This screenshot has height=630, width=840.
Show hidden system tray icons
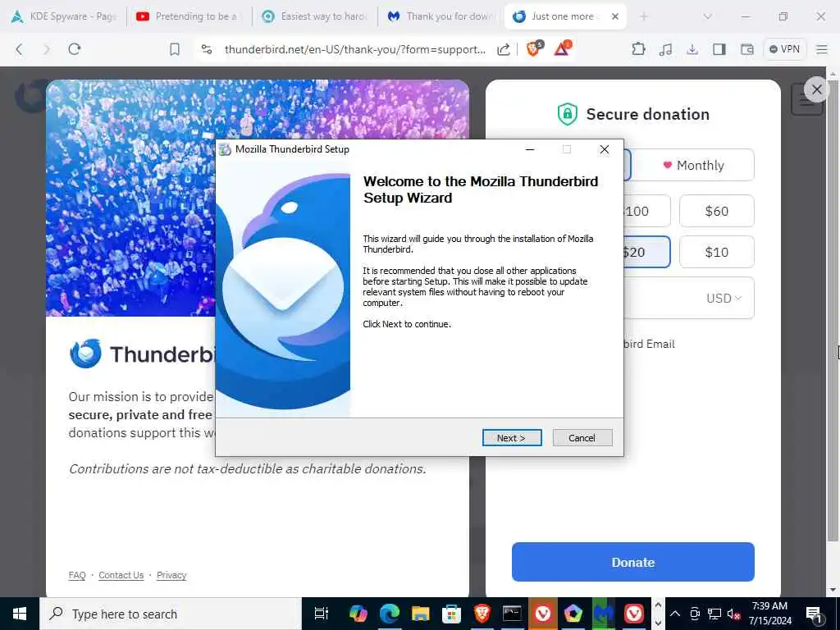coord(675,614)
